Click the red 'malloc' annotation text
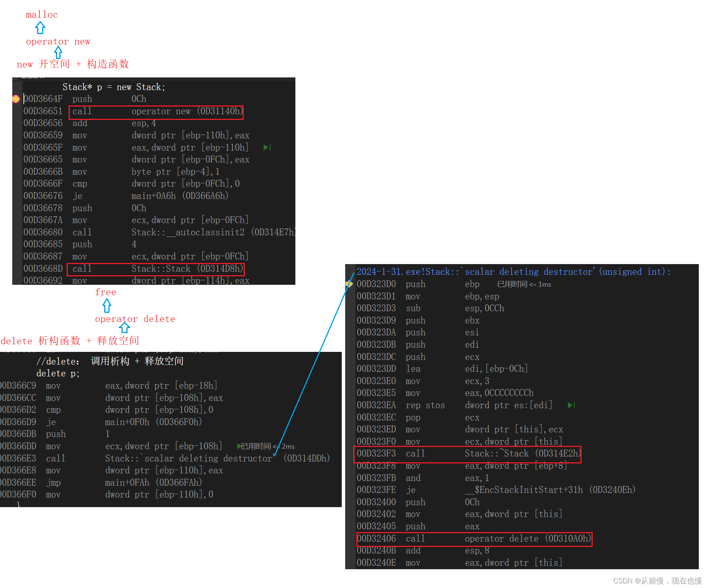708x588 pixels. pos(42,15)
